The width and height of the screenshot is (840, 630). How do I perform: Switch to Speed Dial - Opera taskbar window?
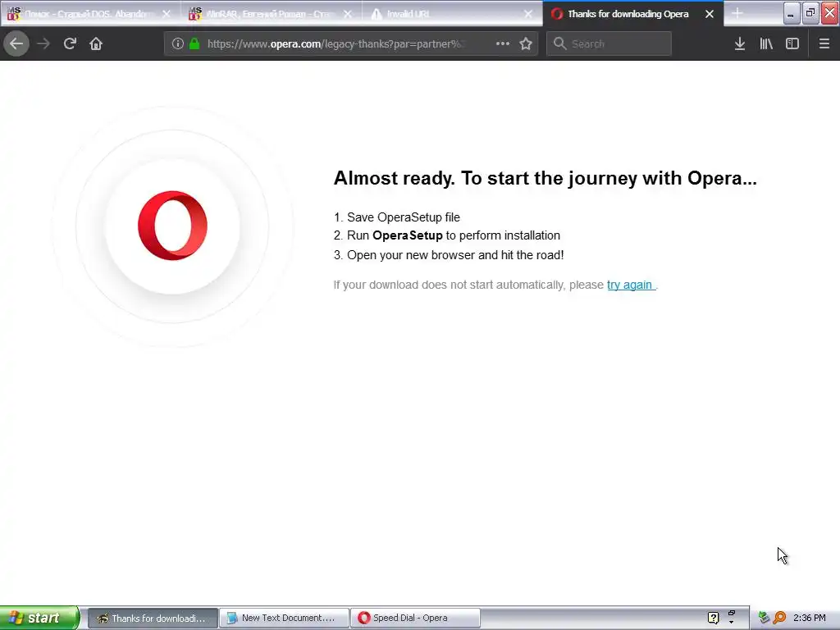[x=415, y=619]
